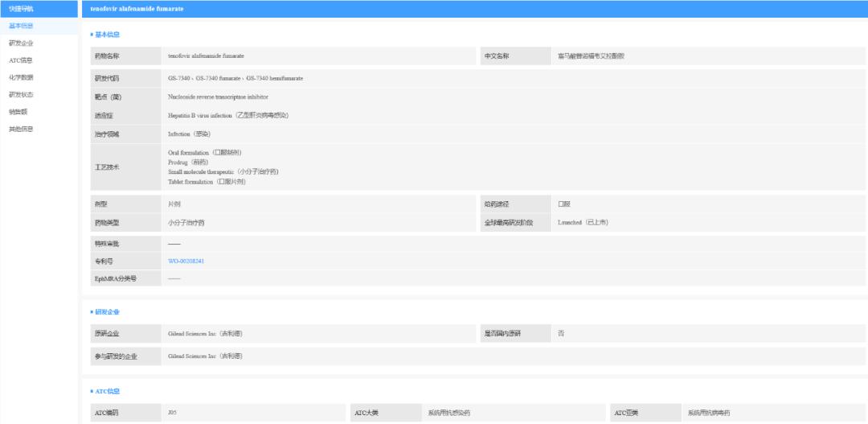
Task: Go to 化学数据 in the sidebar
Action: (21, 77)
